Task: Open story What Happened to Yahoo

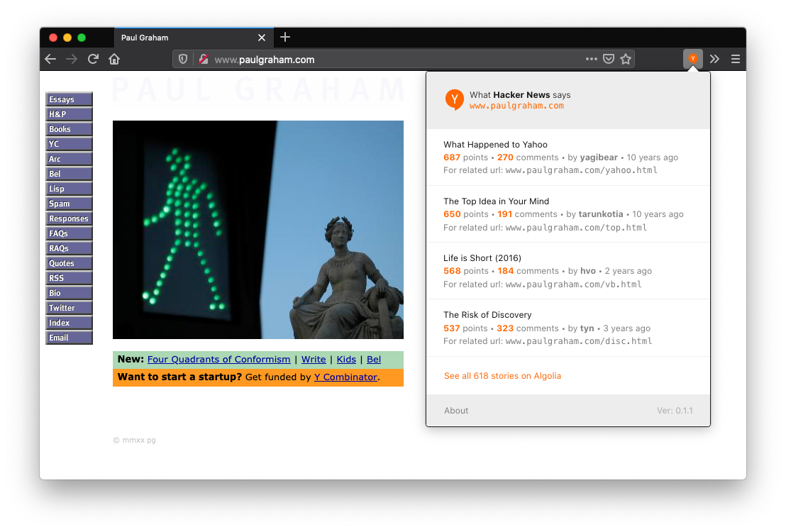Action: [x=495, y=145]
